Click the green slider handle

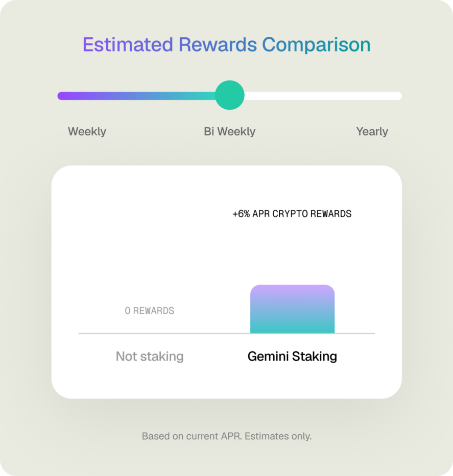pyautogui.click(x=230, y=96)
